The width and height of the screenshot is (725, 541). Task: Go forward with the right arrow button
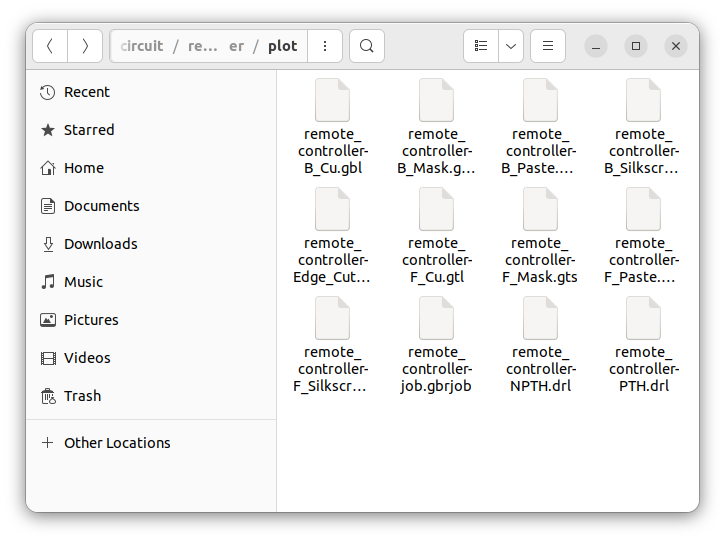[x=85, y=46]
